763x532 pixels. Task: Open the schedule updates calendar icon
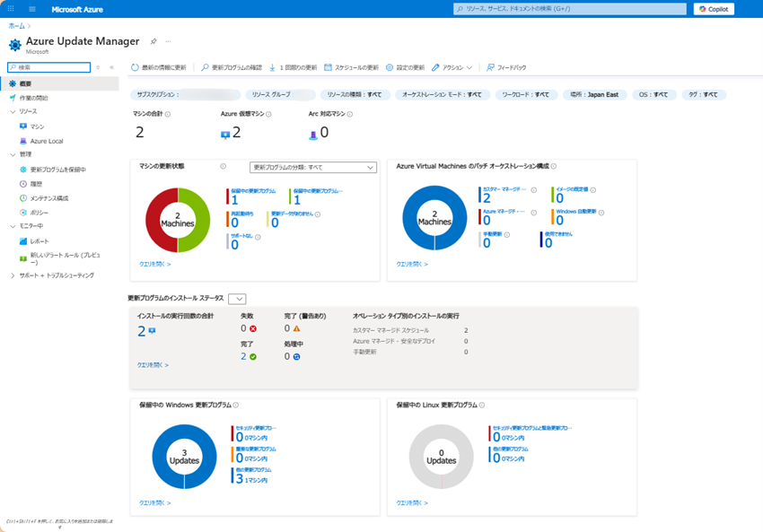click(x=329, y=67)
